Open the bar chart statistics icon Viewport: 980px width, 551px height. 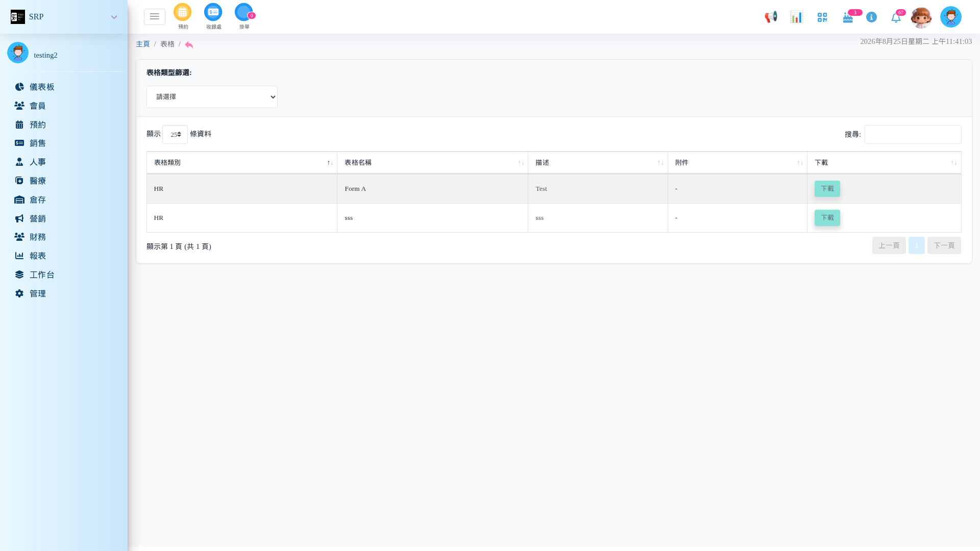click(796, 17)
